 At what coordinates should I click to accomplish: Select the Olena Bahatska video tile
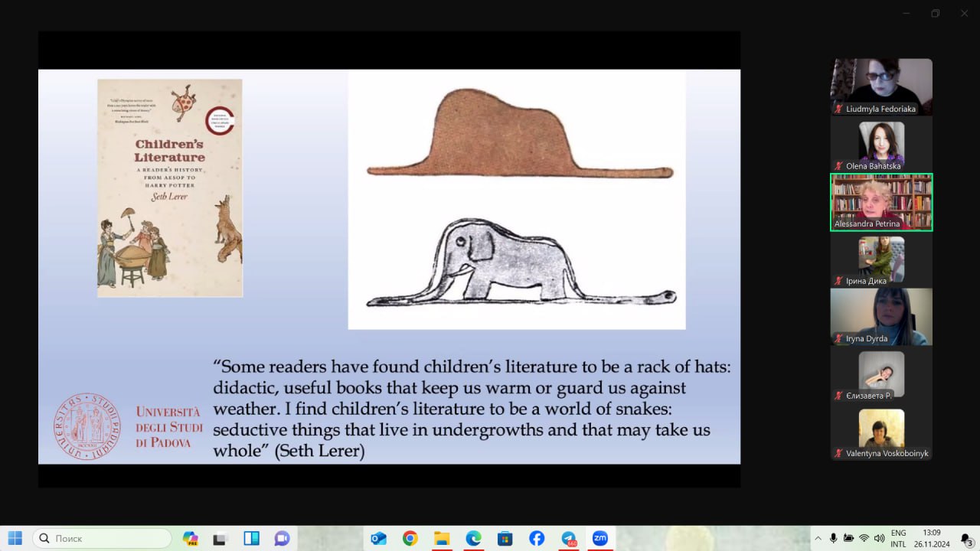point(881,146)
